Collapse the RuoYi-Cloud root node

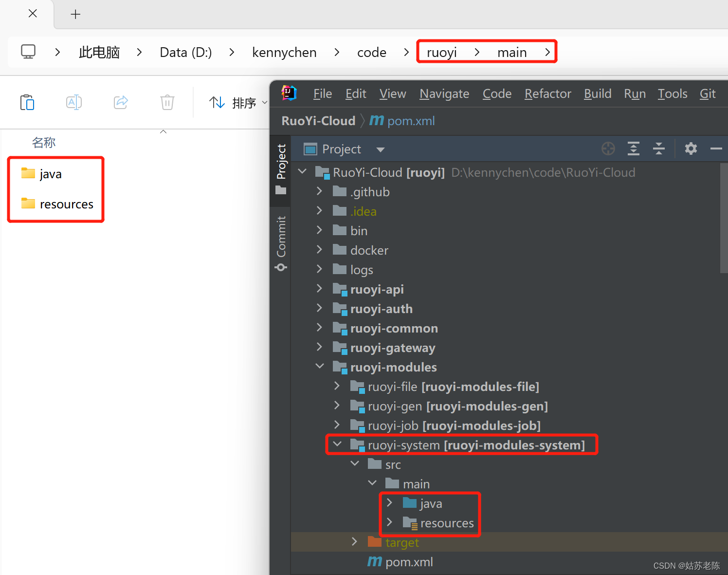click(x=303, y=172)
